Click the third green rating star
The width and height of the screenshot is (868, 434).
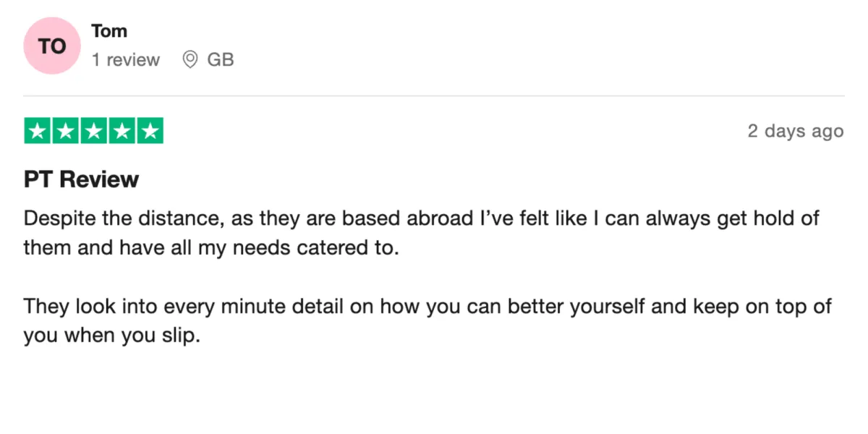[94, 131]
